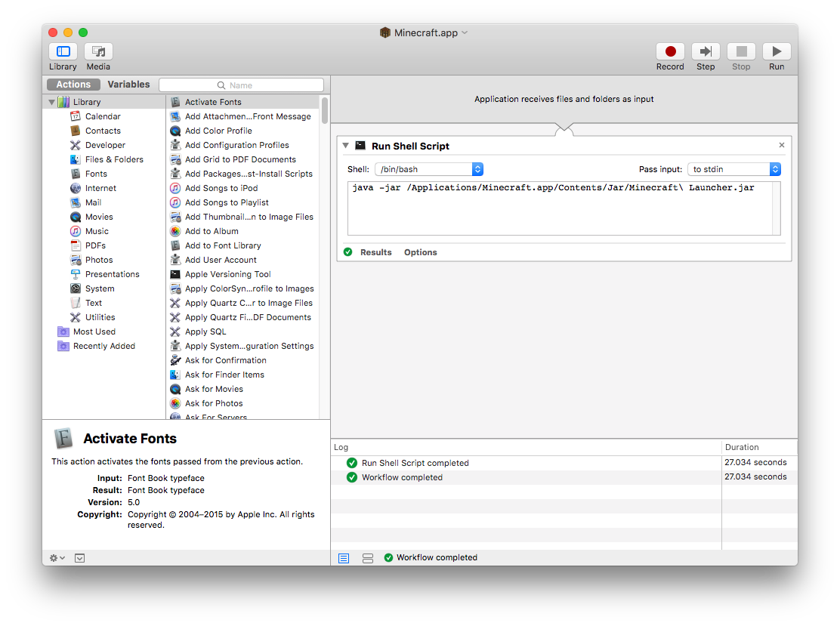
Task: Switch to the Variables tab
Action: click(128, 85)
